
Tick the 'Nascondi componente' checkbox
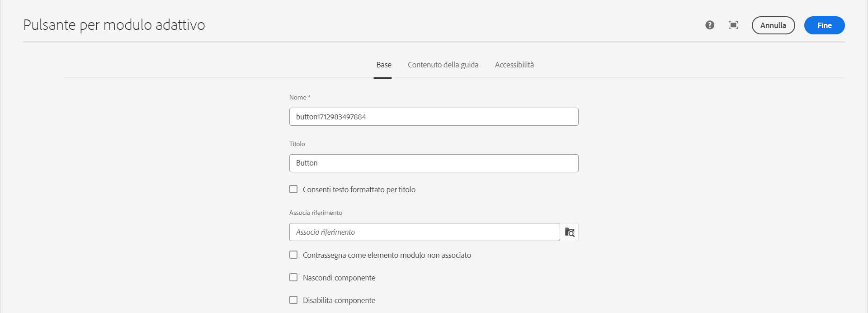293,277
